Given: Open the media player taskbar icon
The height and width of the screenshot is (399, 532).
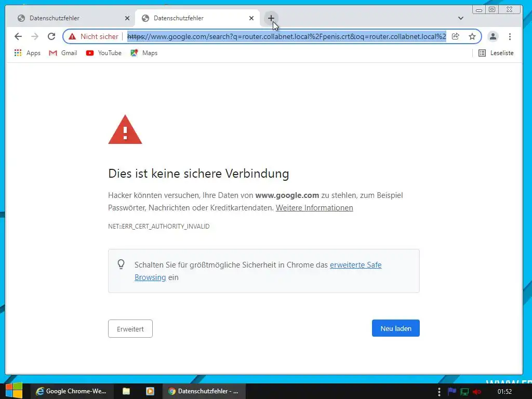Looking at the screenshot, I should click(x=150, y=391).
